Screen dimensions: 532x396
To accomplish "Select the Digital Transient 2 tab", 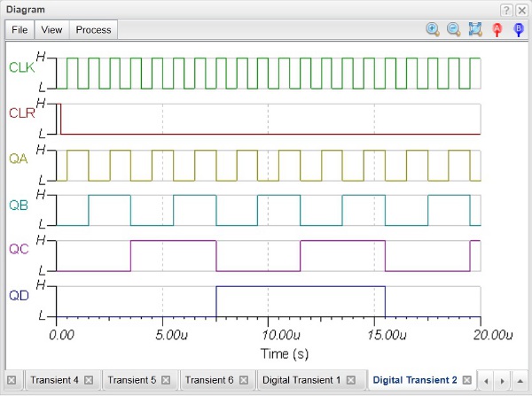I will click(x=415, y=380).
